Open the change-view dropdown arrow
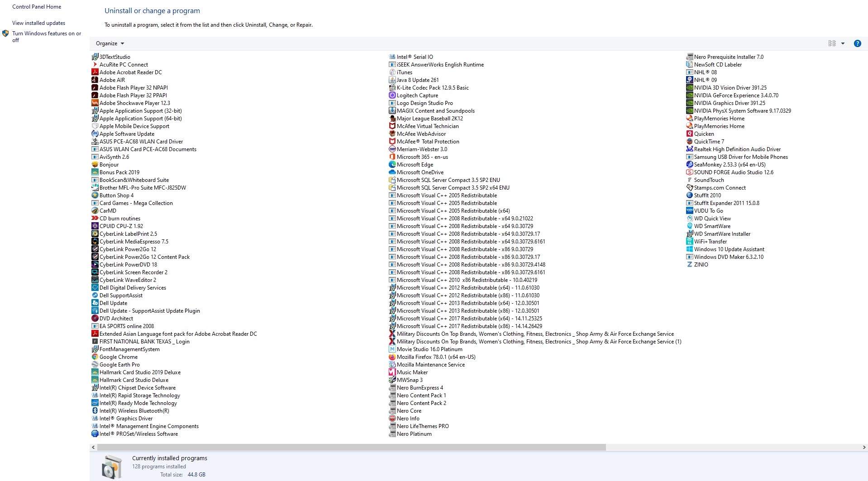The height and width of the screenshot is (481, 868). click(x=843, y=43)
